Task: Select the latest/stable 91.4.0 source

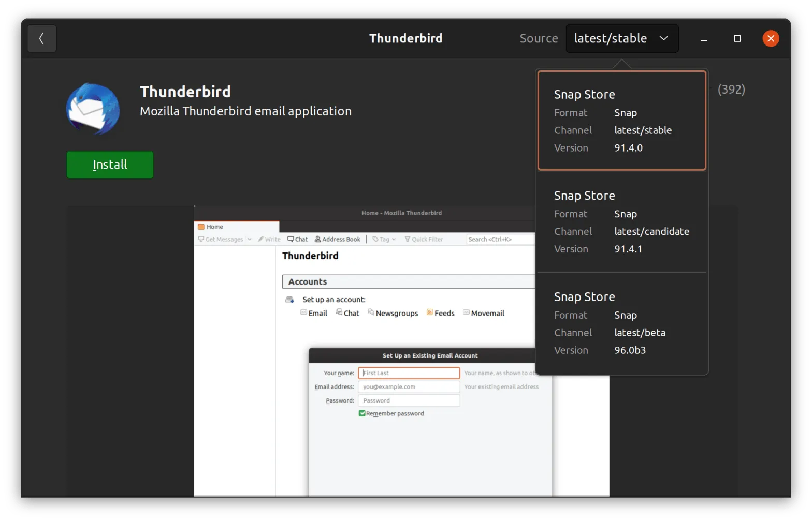Action: [621, 121]
